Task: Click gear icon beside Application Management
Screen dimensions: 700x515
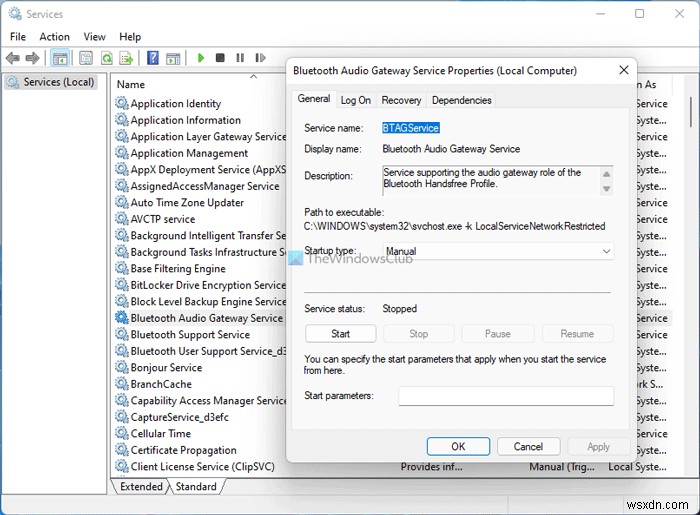Action: (121, 153)
